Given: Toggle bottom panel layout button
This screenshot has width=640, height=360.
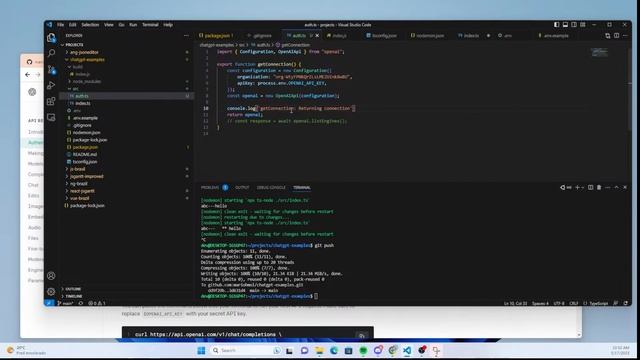Looking at the screenshot, I should (x=565, y=25).
